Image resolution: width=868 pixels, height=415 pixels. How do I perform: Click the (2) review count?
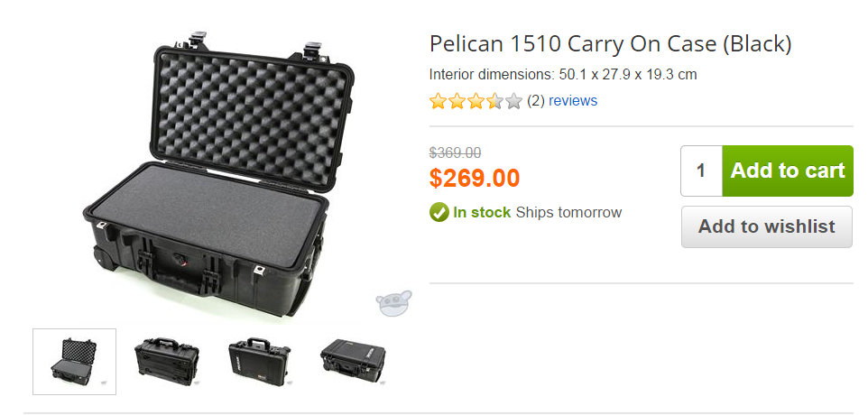[x=536, y=101]
